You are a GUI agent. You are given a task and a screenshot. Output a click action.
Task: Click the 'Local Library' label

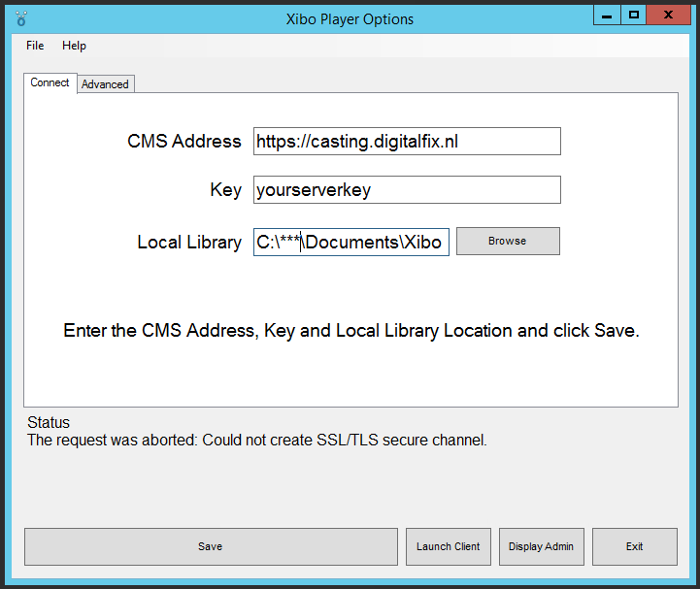click(189, 243)
